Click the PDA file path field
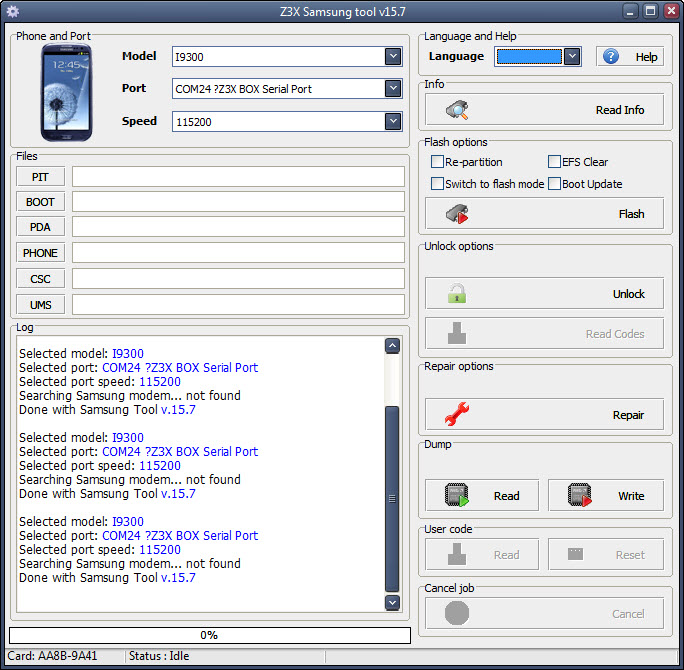The height and width of the screenshot is (670, 684). coord(238,227)
